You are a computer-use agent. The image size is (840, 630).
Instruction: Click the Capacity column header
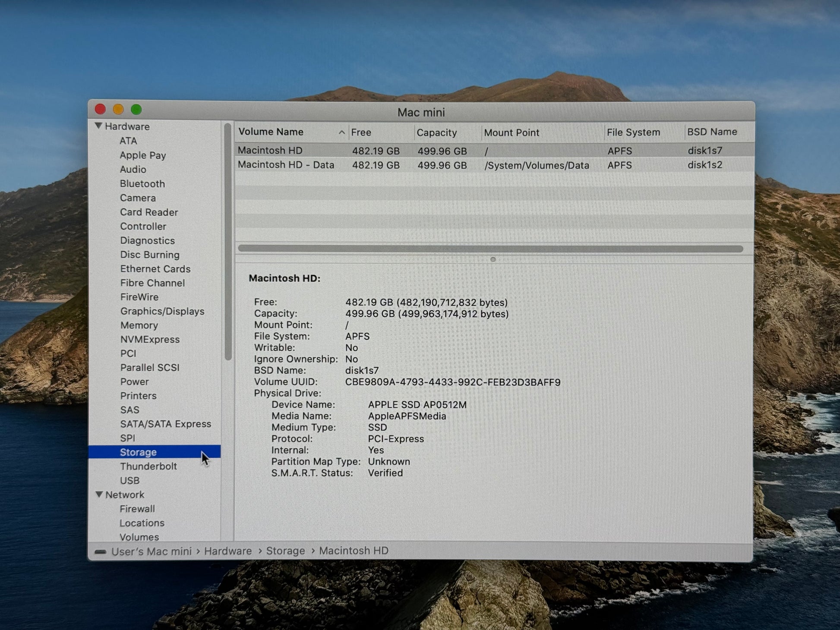click(x=436, y=132)
